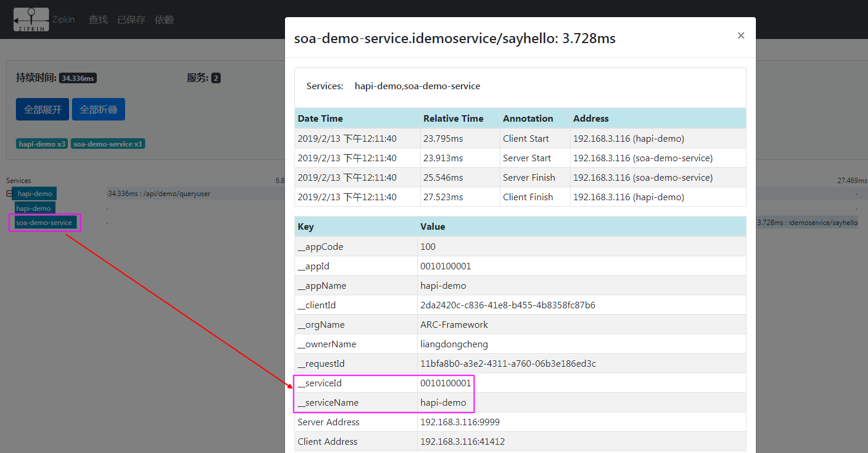868x453 pixels.
Task: Click the Server Start annotation cell
Action: 535,158
